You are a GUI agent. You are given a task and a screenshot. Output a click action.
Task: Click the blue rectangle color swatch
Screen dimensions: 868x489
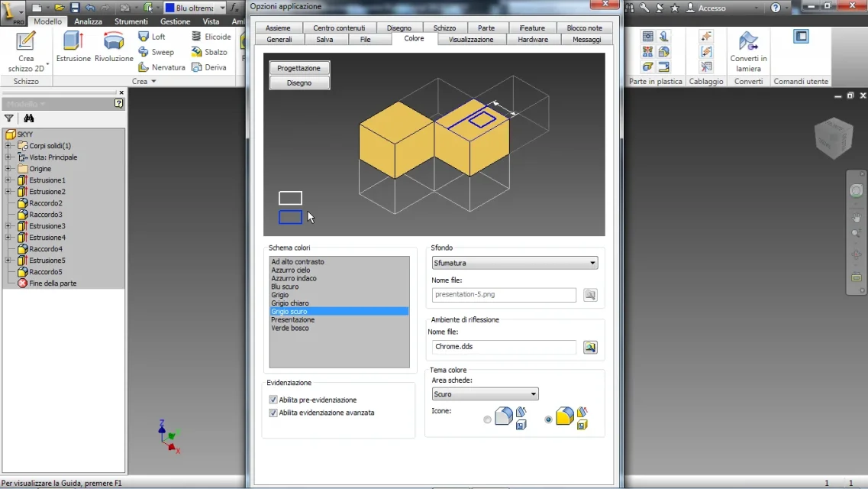click(x=290, y=217)
